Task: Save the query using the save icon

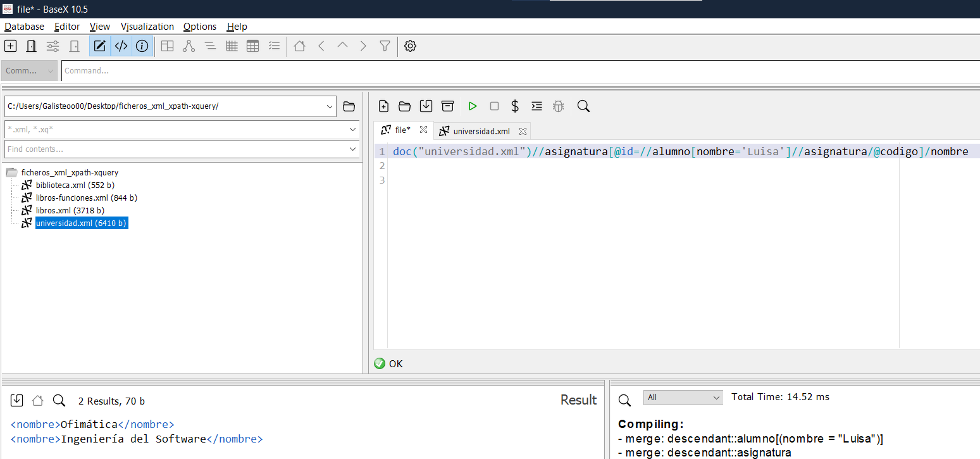Action: (x=426, y=106)
